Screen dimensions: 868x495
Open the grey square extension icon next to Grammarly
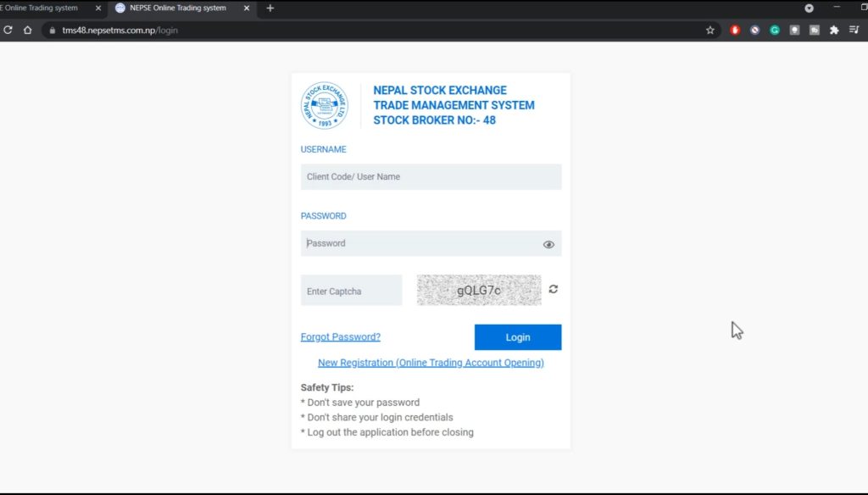point(795,31)
